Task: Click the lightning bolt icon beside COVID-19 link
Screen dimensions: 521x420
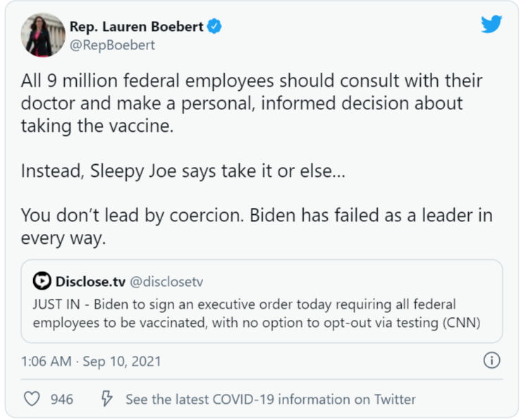Action: (107, 399)
